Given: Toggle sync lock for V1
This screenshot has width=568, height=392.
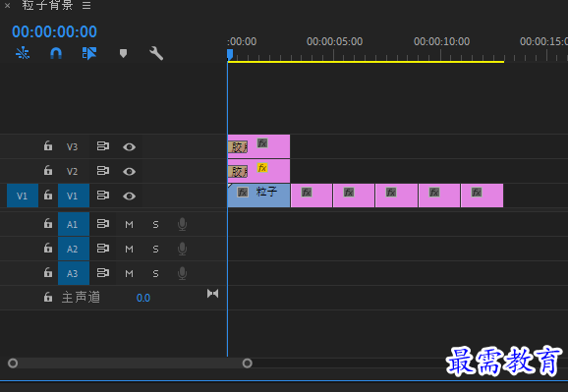Looking at the screenshot, I should click(103, 196).
